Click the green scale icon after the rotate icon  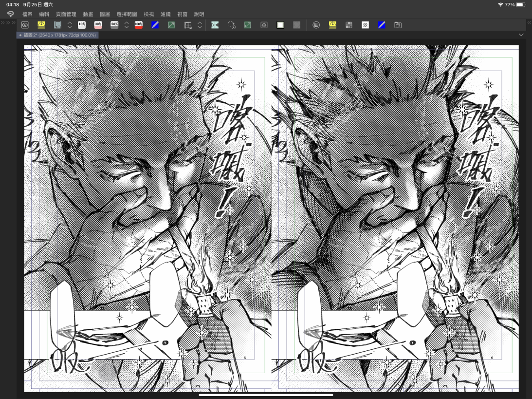click(248, 25)
